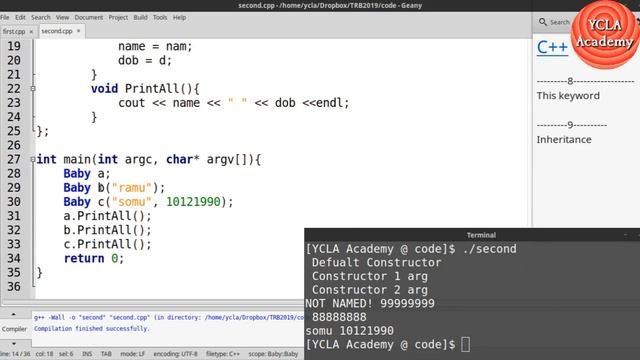Click '88888888' terminal output line
Viewport: 640px width, 360px height.
339,317
